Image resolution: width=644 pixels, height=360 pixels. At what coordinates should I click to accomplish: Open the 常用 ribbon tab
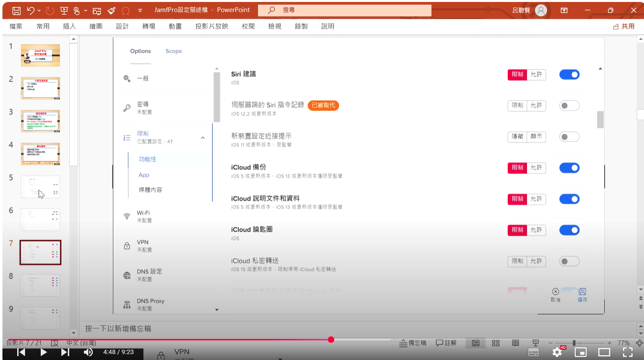43,27
